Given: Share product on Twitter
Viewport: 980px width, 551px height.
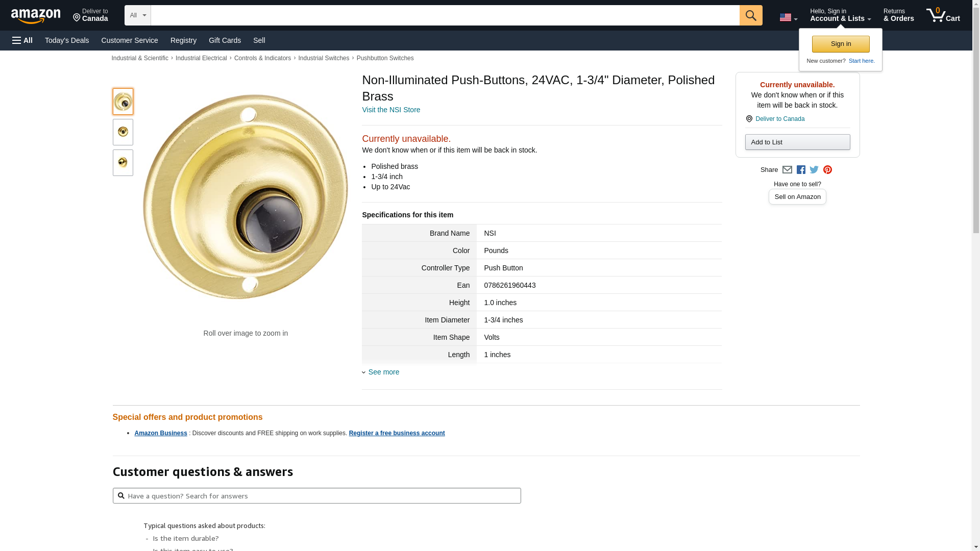Looking at the screenshot, I should click(x=814, y=170).
